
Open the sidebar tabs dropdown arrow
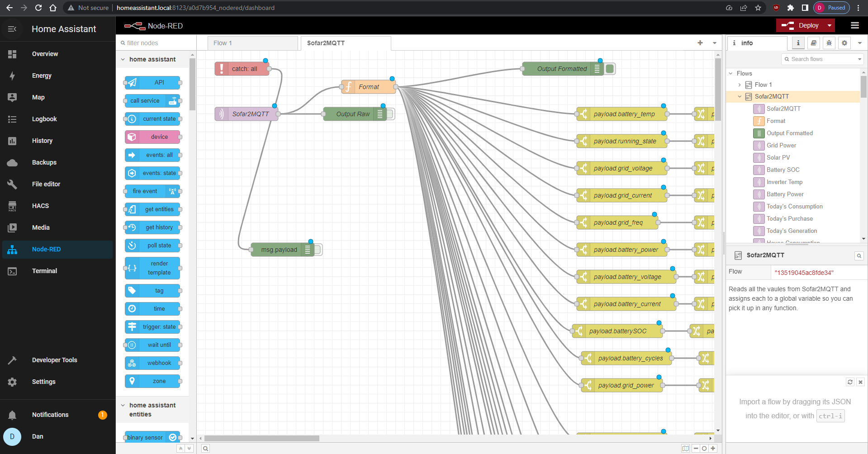coord(860,43)
